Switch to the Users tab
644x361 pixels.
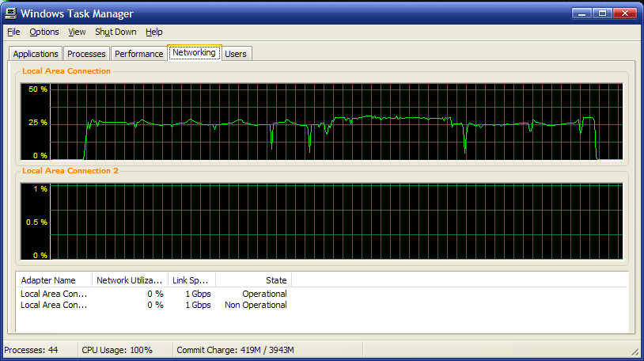[236, 54]
